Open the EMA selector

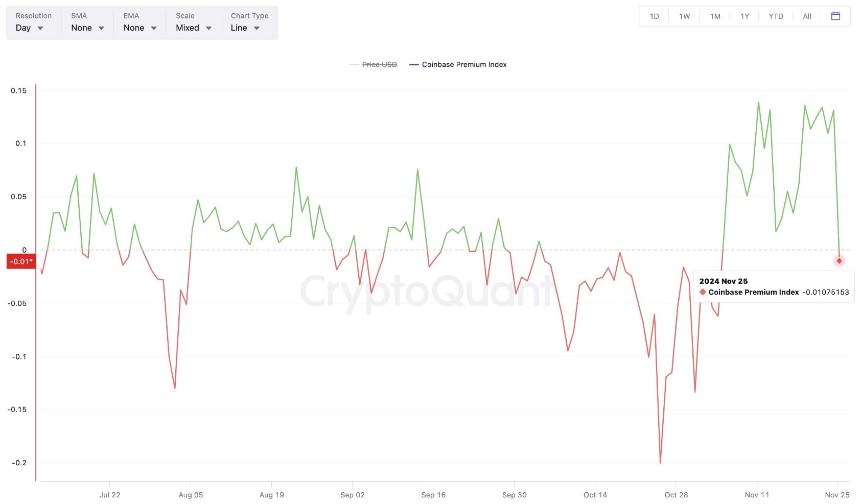coord(140,28)
